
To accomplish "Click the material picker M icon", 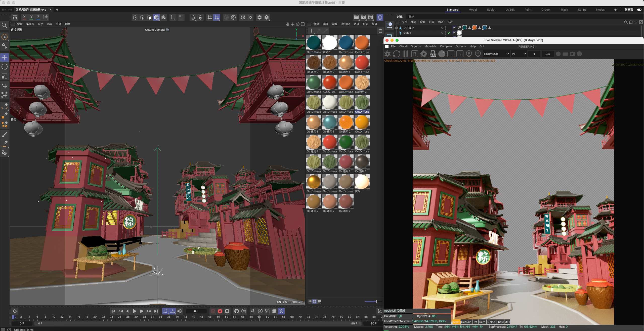I will point(478,54).
